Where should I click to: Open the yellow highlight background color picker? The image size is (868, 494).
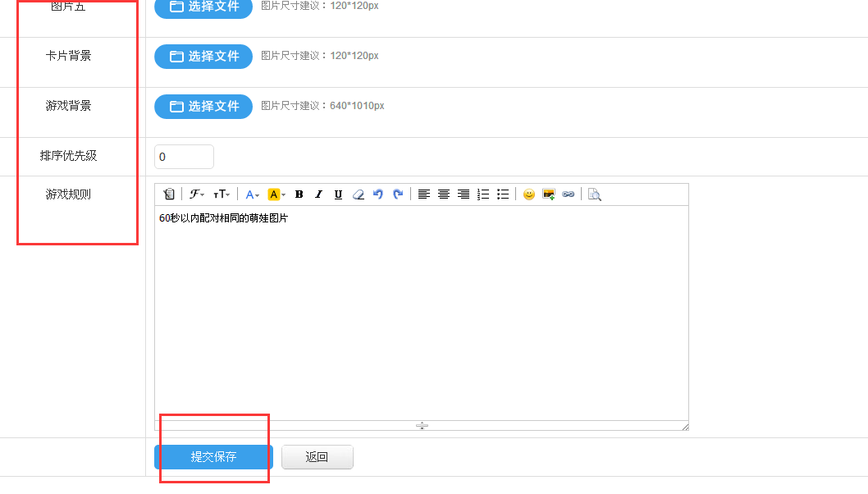276,194
